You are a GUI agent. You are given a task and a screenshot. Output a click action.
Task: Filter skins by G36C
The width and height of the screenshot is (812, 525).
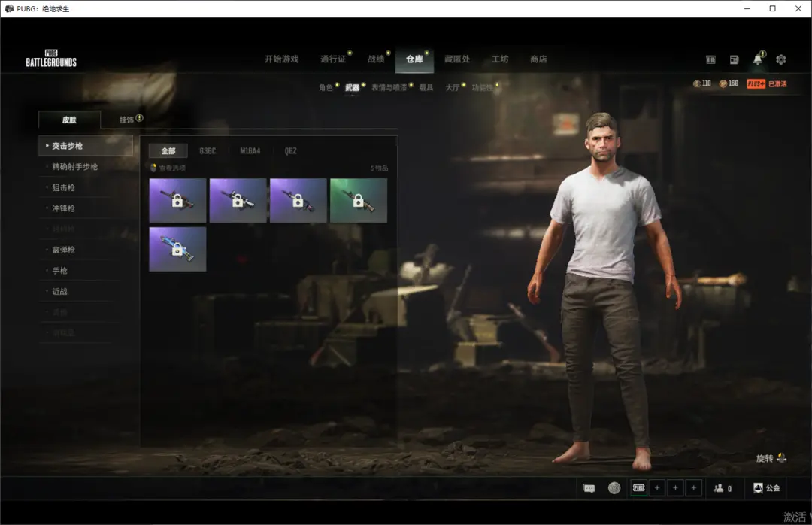[x=208, y=151]
